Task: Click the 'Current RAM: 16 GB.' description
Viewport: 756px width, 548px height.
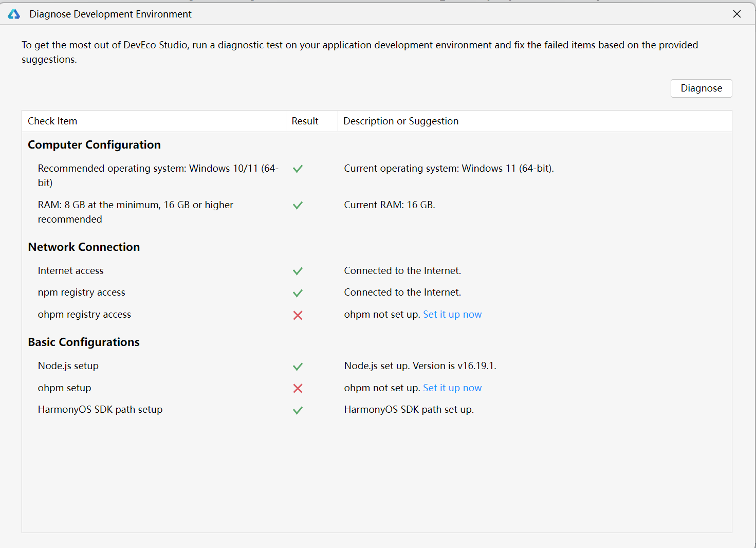Action: point(390,205)
